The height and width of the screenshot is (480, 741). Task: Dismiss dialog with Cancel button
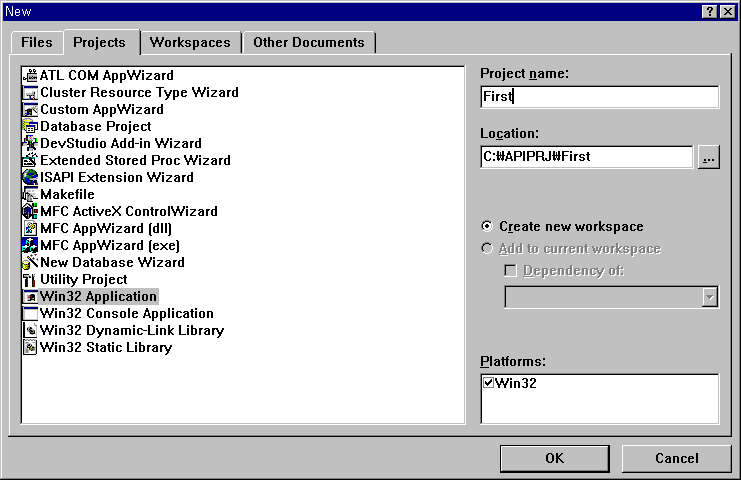click(x=677, y=458)
